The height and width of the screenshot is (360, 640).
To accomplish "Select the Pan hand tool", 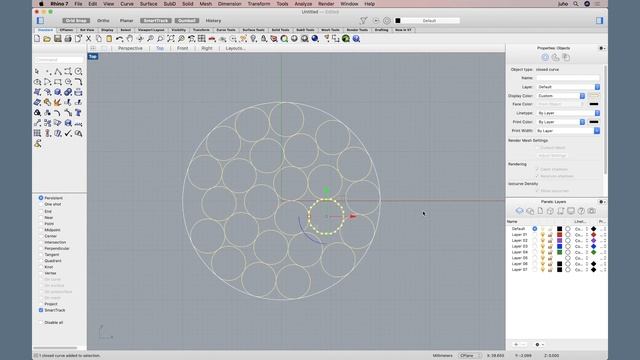I will [130, 39].
